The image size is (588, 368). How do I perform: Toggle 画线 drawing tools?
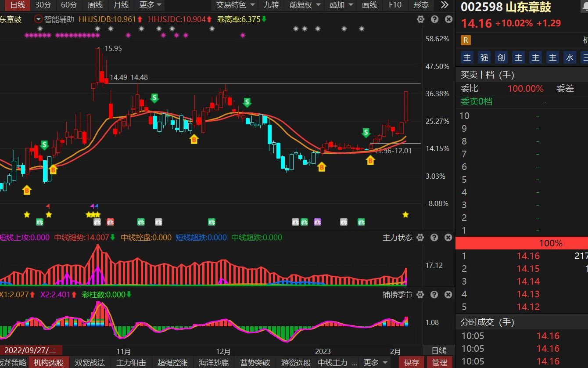[x=369, y=5]
